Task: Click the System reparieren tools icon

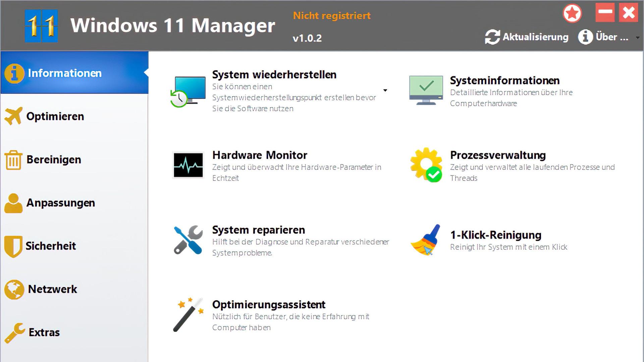Action: 188,240
